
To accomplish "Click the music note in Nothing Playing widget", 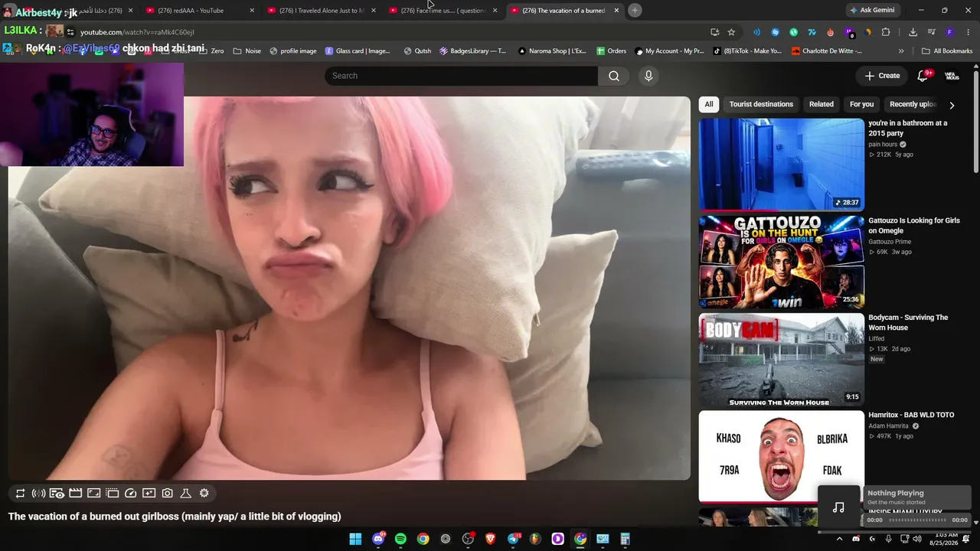I will (x=839, y=507).
